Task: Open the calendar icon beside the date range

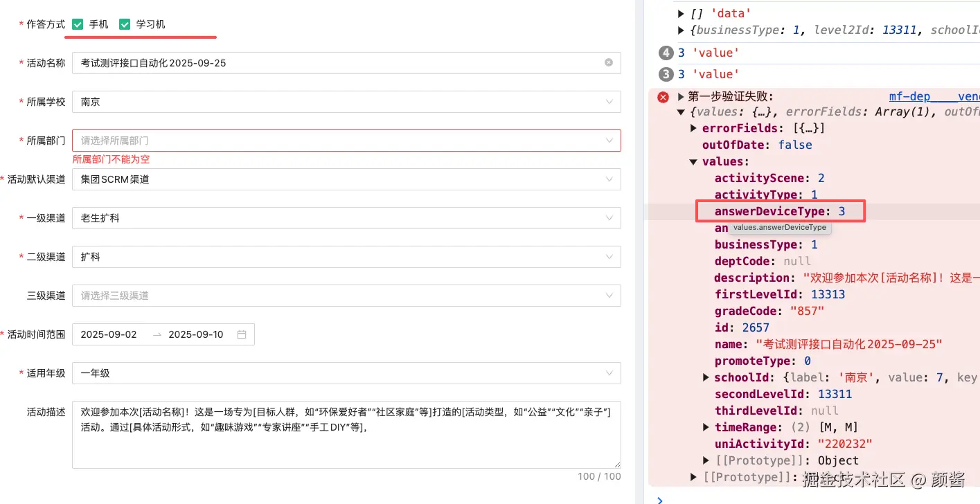Action: [241, 334]
